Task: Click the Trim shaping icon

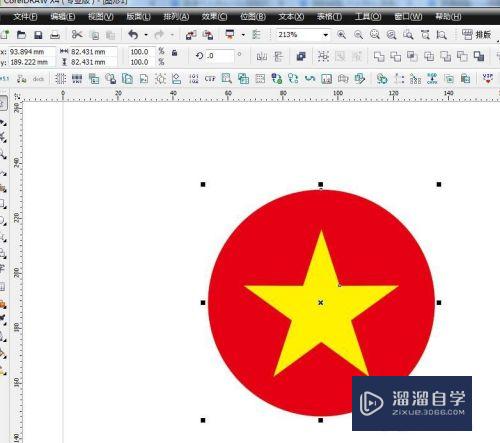Action: [x=396, y=57]
